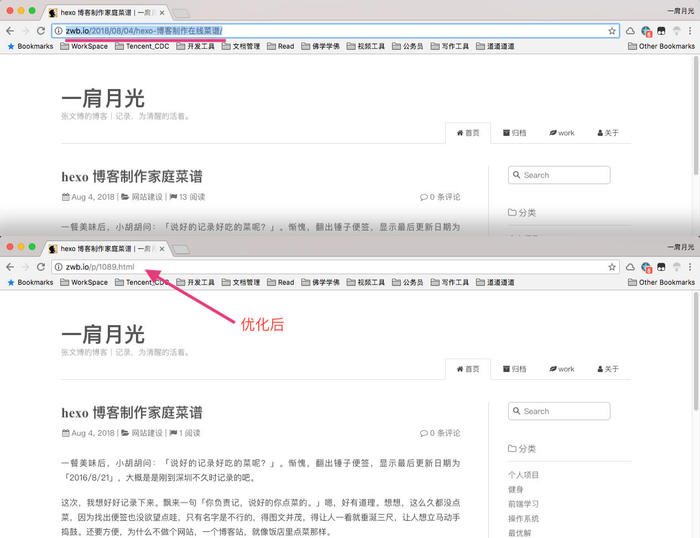Image resolution: width=700 pixels, height=538 pixels.
Task: Click Search field in top page sidebar
Action: (559, 175)
